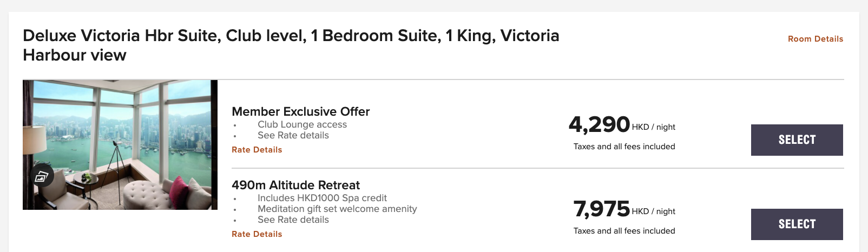Screen dimensions: 868x252
Task: View Rate Details for 490m Altitude Retreat
Action: [257, 234]
